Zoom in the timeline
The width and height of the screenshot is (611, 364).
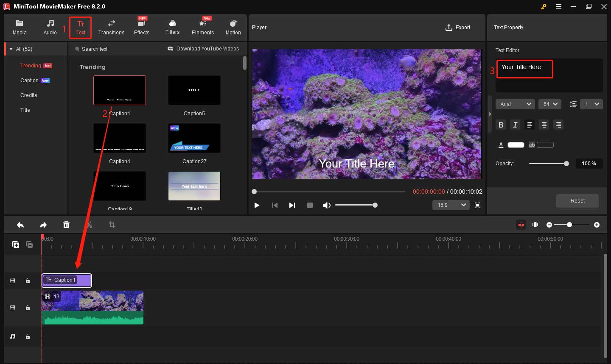597,225
